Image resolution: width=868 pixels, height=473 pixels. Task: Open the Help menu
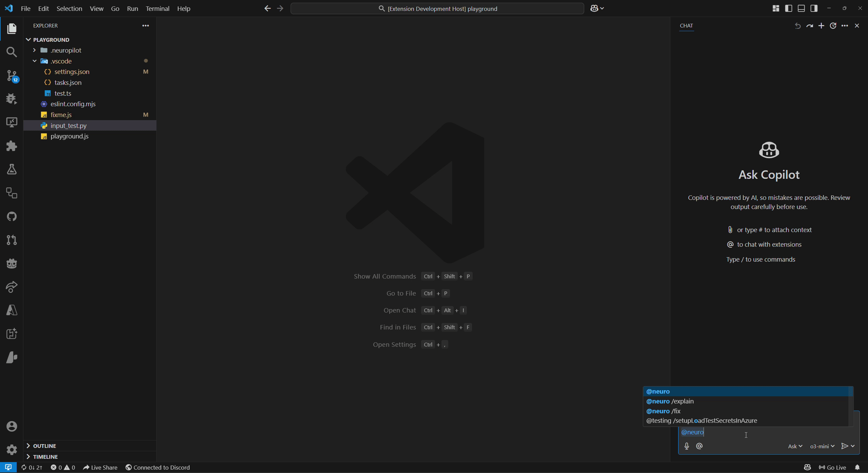coord(184,8)
